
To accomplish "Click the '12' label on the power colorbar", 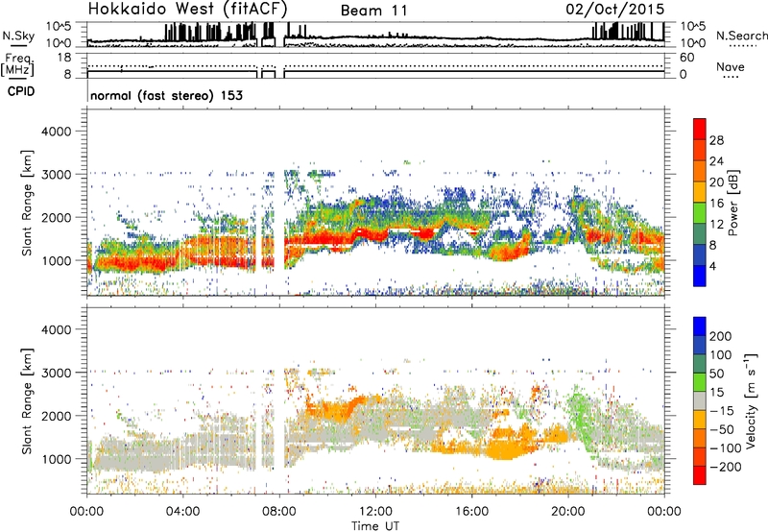I will [x=716, y=225].
